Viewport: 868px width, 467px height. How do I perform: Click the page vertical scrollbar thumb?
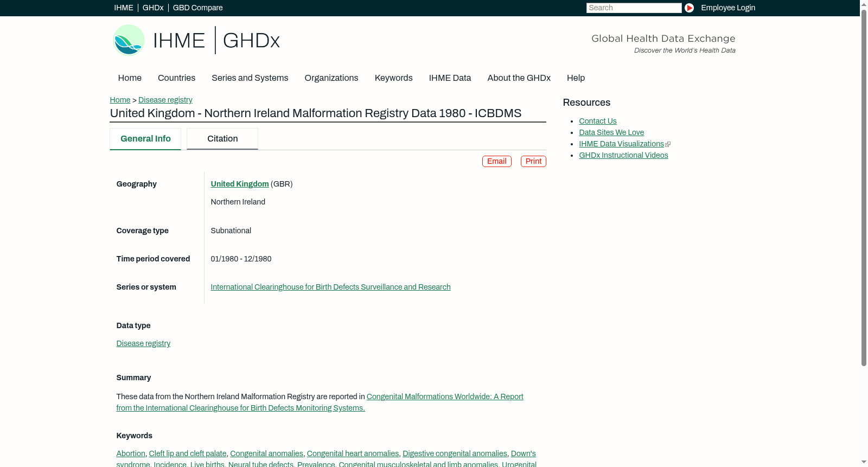(864, 187)
